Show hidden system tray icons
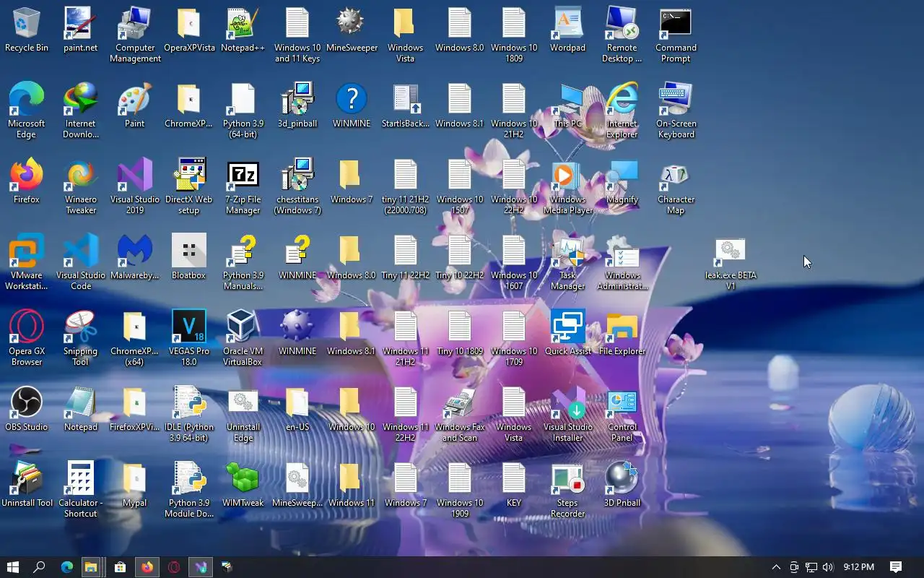The image size is (924, 578). (x=776, y=567)
